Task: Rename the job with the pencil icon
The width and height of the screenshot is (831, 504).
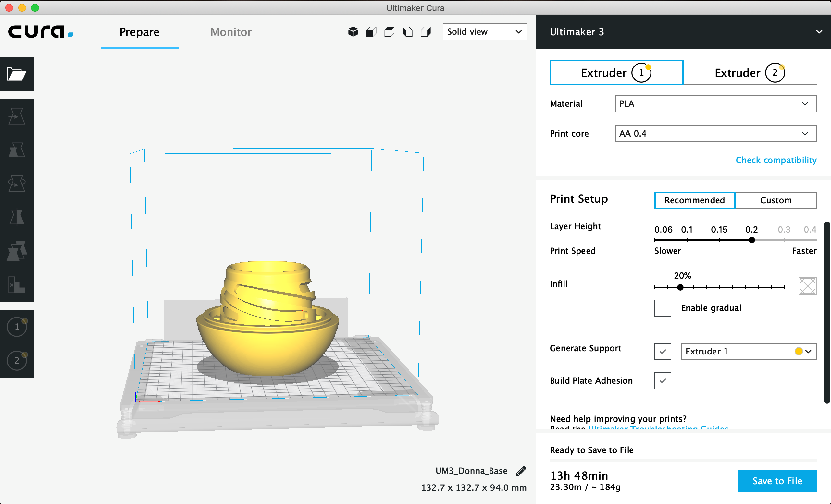Action: 521,471
